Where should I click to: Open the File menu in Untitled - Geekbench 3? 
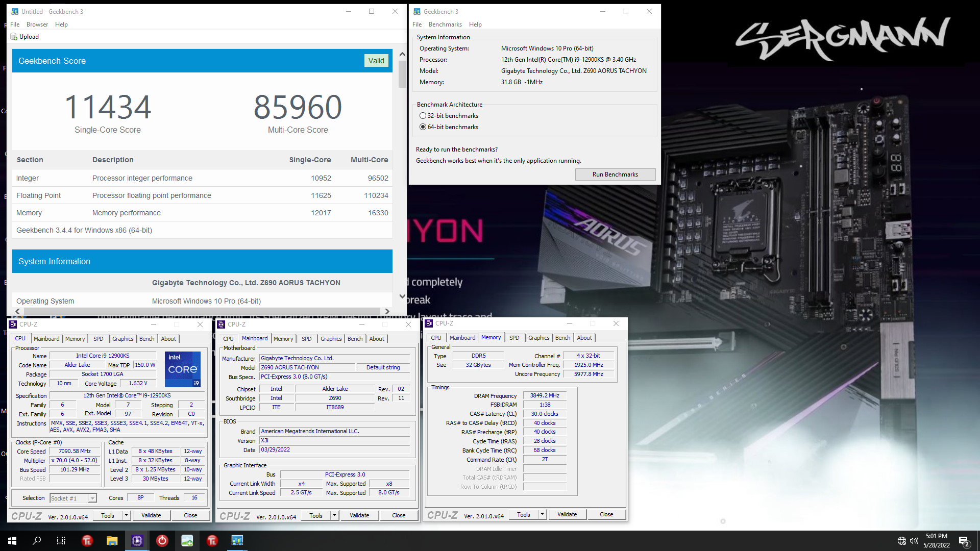pyautogui.click(x=15, y=24)
